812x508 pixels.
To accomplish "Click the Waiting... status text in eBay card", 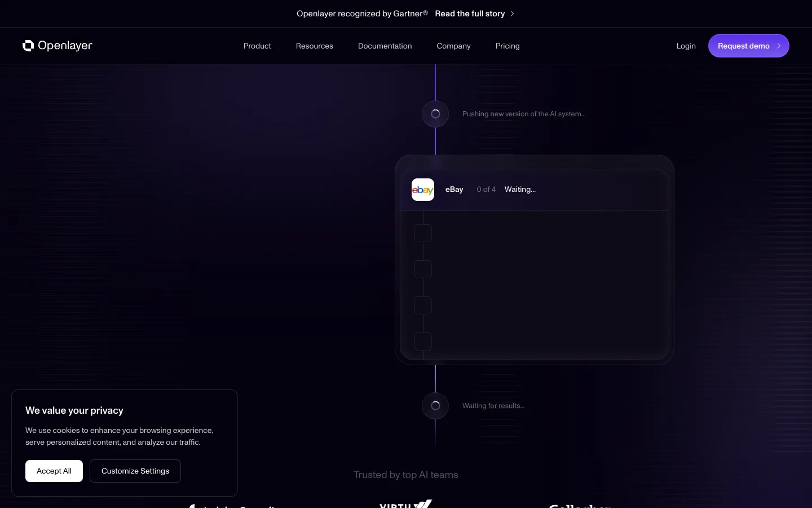I will [520, 190].
